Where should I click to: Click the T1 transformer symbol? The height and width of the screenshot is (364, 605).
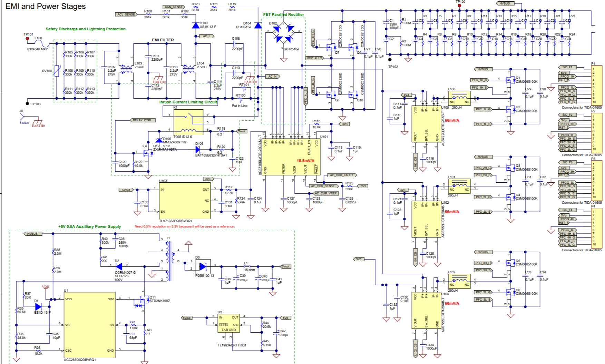pos(168,259)
